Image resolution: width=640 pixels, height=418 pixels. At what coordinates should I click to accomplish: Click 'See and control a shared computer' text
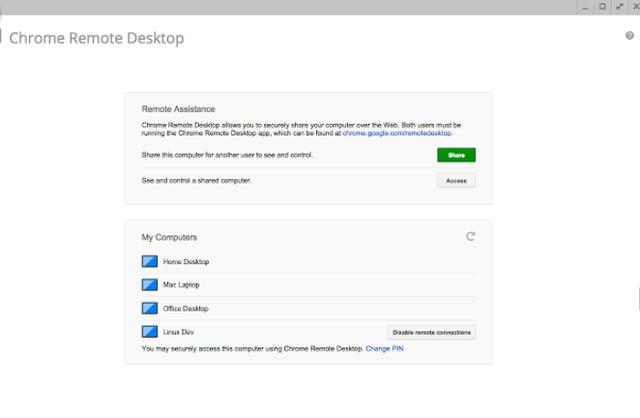pos(196,180)
